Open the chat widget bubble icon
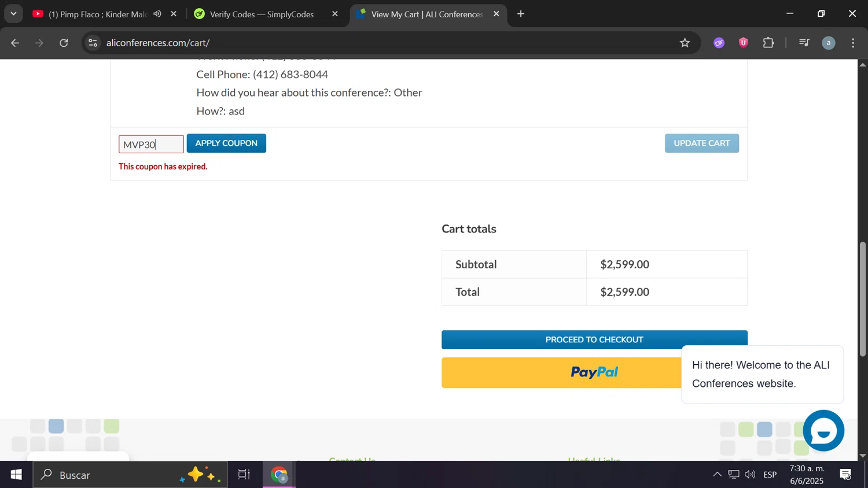Screen dimensions: 868x488 pyautogui.click(x=823, y=431)
